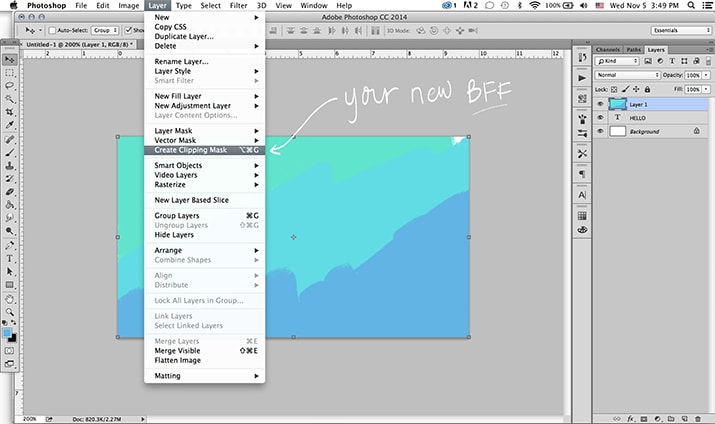Choose Group Layers menu item
The width and height of the screenshot is (715, 424).
pos(205,216)
